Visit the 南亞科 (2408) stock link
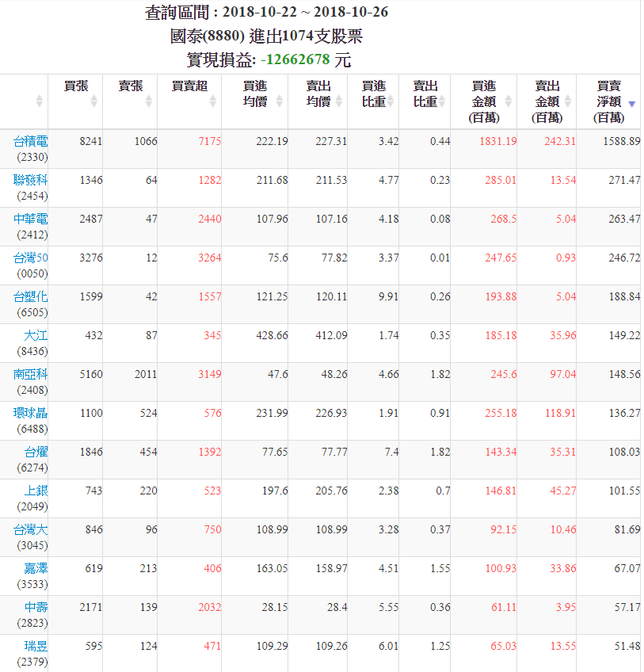Screen dimensions: 644x672 click(31, 374)
